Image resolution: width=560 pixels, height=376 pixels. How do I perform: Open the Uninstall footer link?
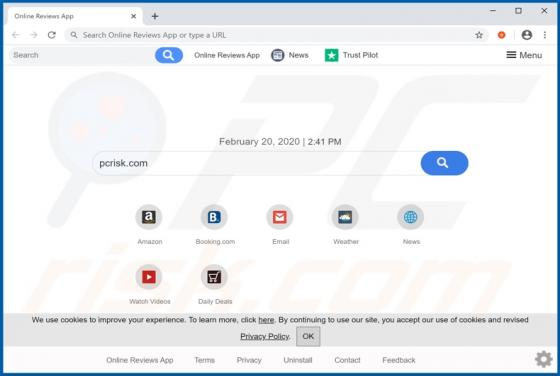tap(298, 360)
